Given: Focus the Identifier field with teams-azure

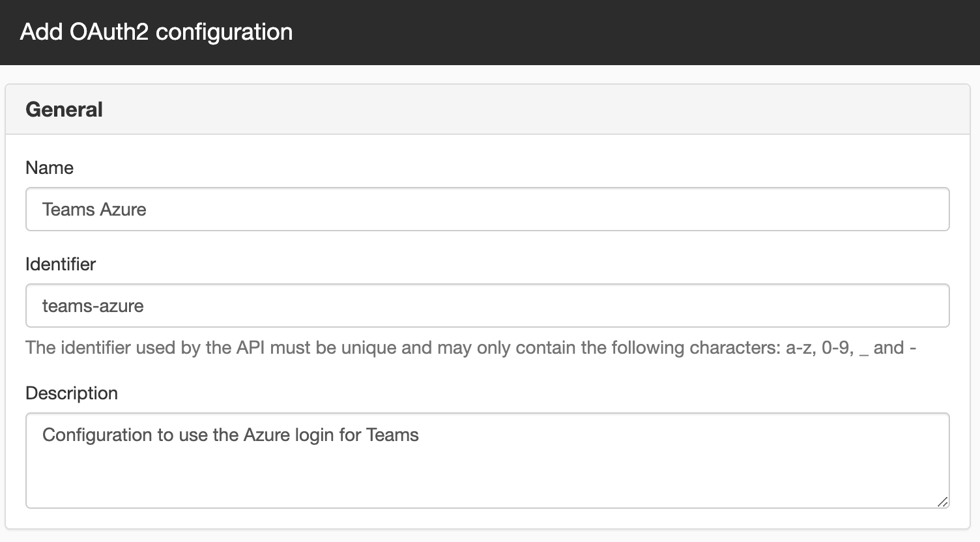Looking at the screenshot, I should click(x=487, y=306).
